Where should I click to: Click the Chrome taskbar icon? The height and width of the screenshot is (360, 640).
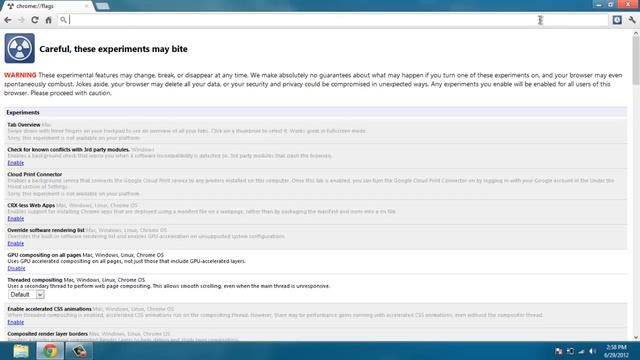click(x=50, y=351)
